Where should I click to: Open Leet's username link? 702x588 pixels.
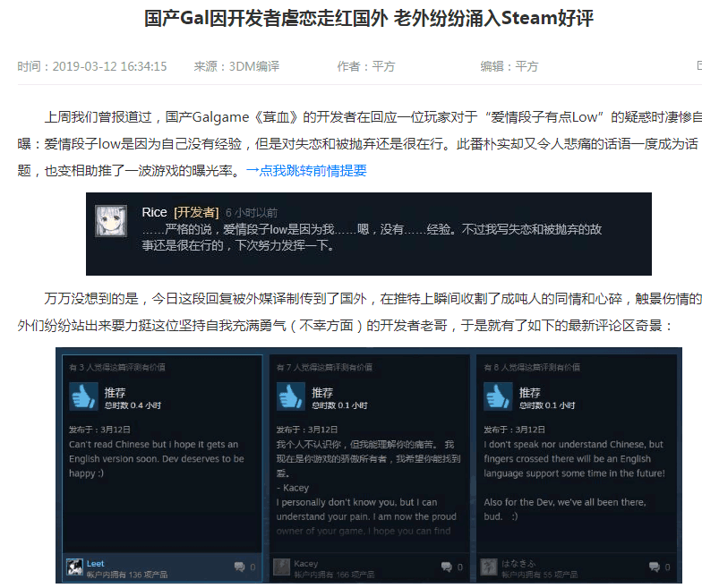[95, 564]
